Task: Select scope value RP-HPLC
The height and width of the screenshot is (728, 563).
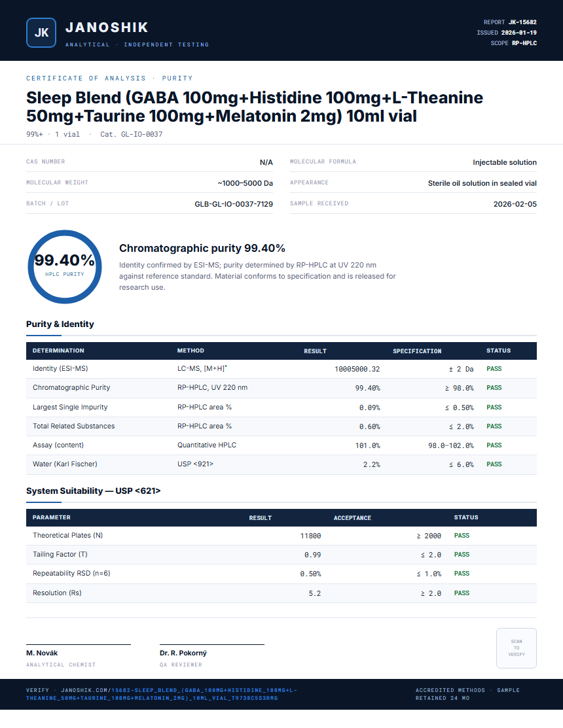Action: coord(524,43)
